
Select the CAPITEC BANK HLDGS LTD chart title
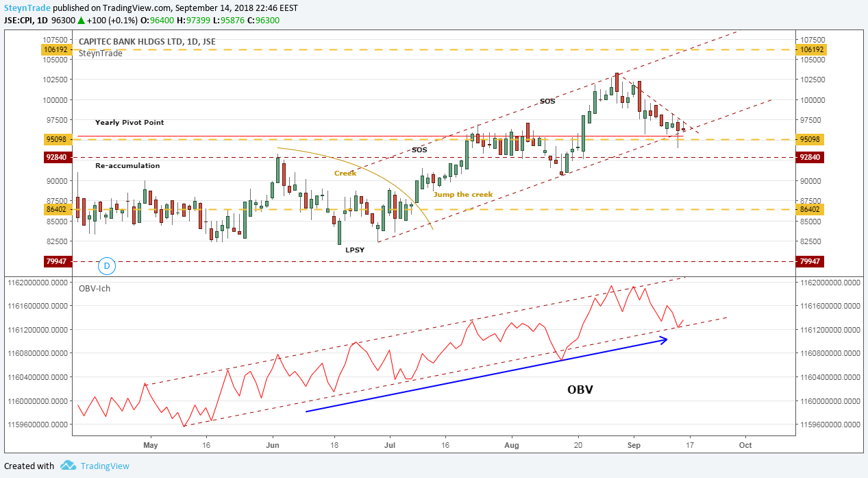pos(147,42)
